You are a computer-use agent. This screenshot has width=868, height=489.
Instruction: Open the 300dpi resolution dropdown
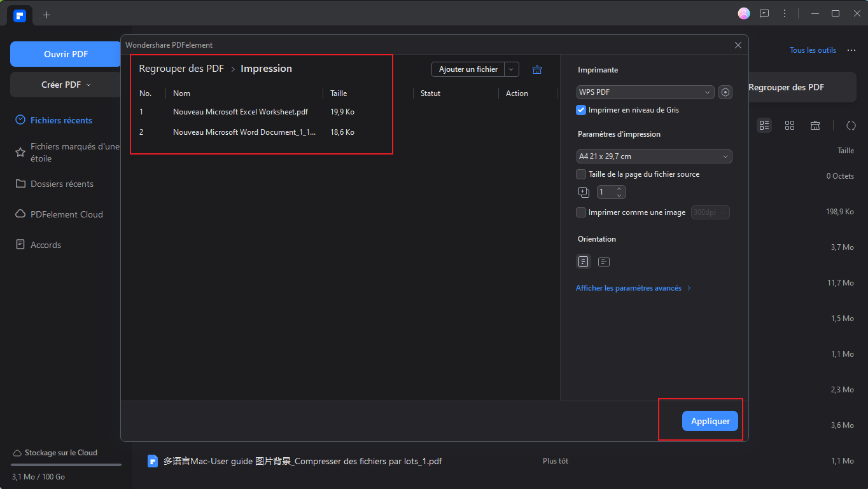(x=710, y=212)
